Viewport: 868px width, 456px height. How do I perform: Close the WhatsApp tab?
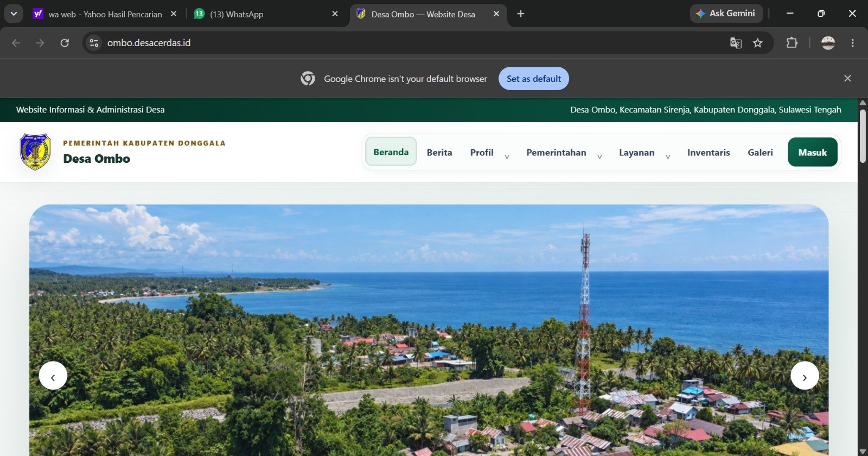[335, 14]
